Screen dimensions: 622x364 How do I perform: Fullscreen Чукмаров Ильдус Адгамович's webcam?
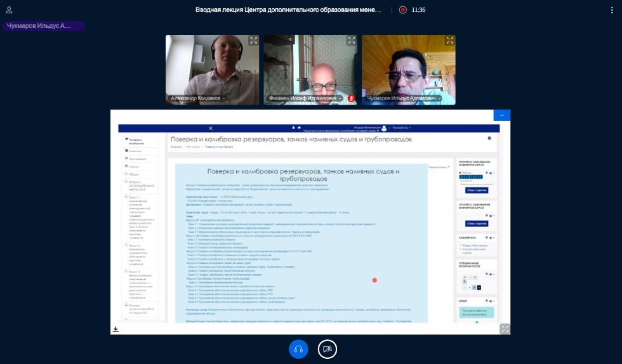tap(449, 41)
